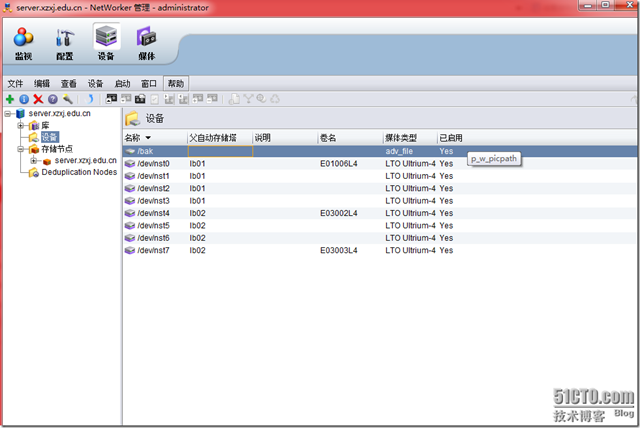The image size is (640, 428).
Task: Open the 启动 (Start) menu
Action: 122,84
